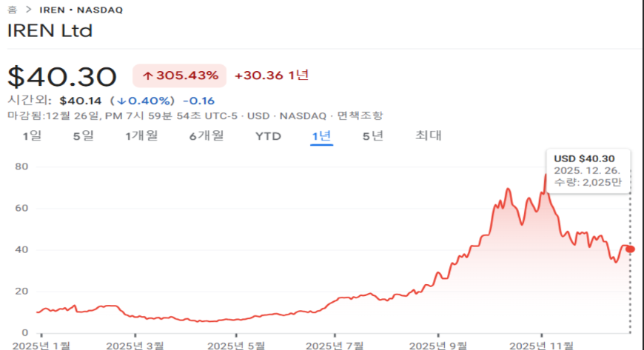Click the 20 y-axis label
The width and height of the screenshot is (644, 350).
point(21,291)
